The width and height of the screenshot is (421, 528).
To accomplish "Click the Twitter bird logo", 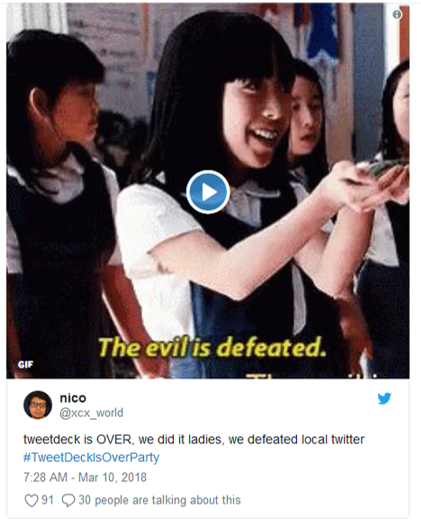I will [x=384, y=398].
